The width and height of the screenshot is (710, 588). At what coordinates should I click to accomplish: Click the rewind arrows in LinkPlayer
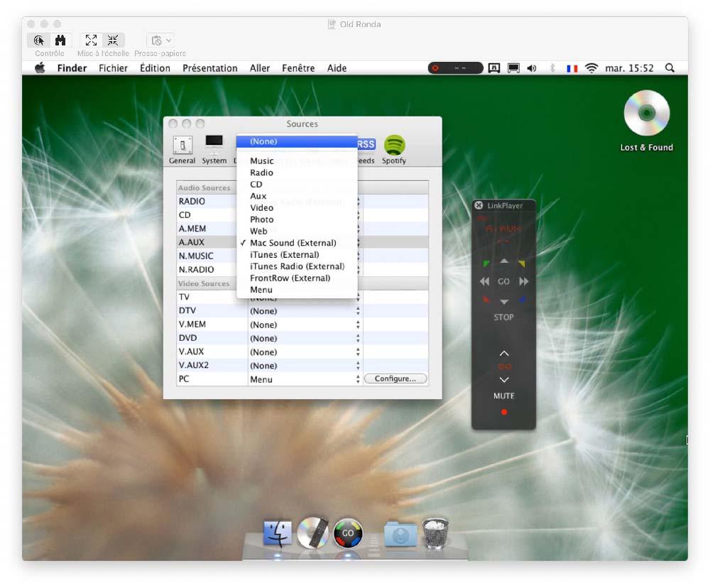pos(484,281)
